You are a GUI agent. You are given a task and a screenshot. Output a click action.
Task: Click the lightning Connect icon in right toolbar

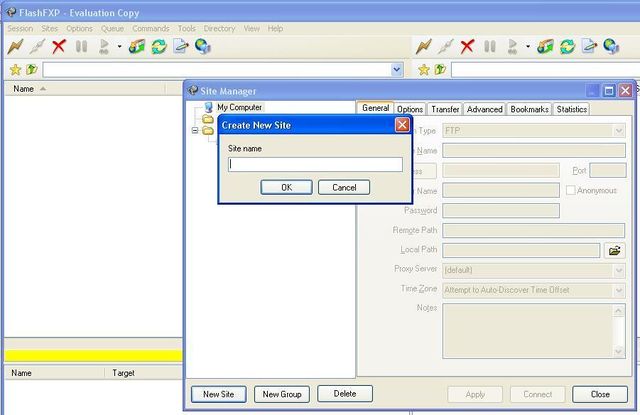pyautogui.click(x=423, y=46)
